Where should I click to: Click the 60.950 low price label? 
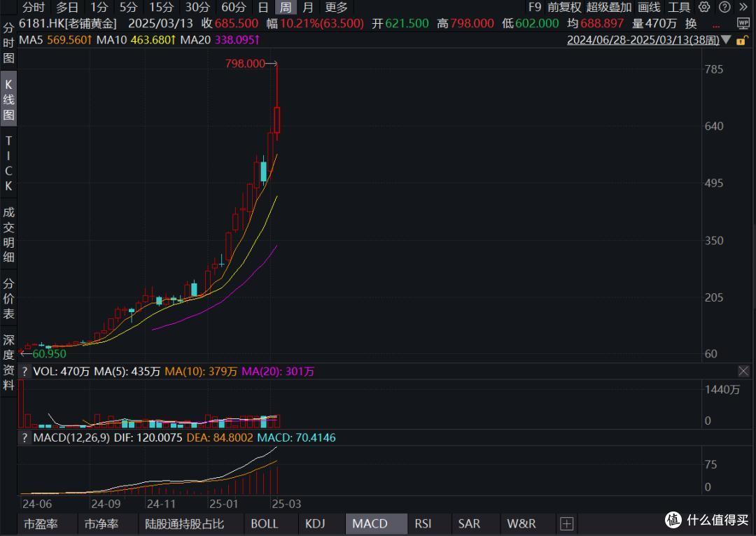[x=49, y=354]
